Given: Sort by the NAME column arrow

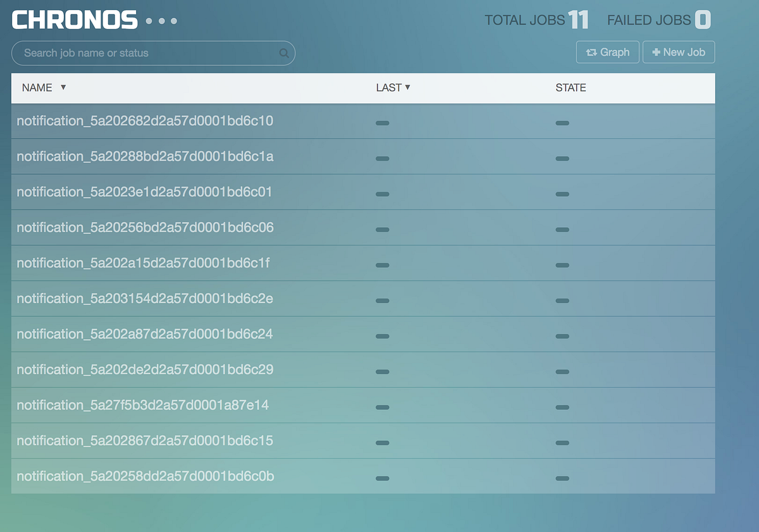Looking at the screenshot, I should pos(63,87).
